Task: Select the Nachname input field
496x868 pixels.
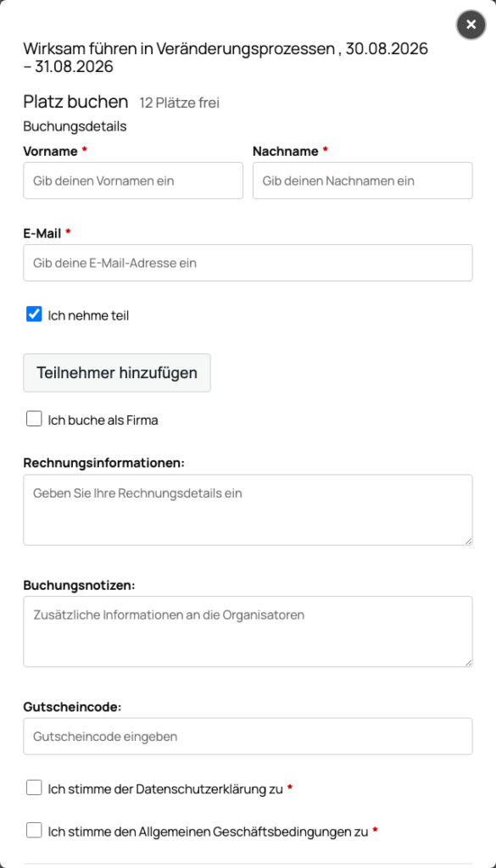Action: (x=363, y=181)
